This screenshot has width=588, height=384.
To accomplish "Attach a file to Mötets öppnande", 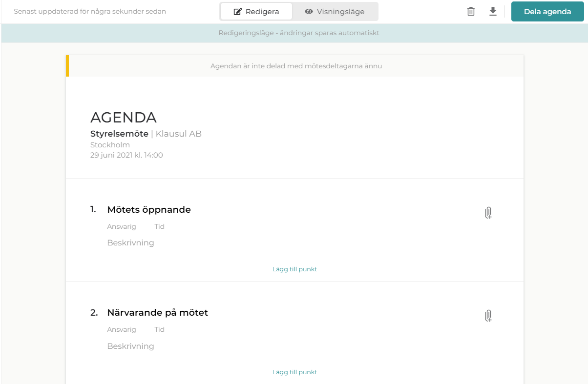I will [x=488, y=213].
